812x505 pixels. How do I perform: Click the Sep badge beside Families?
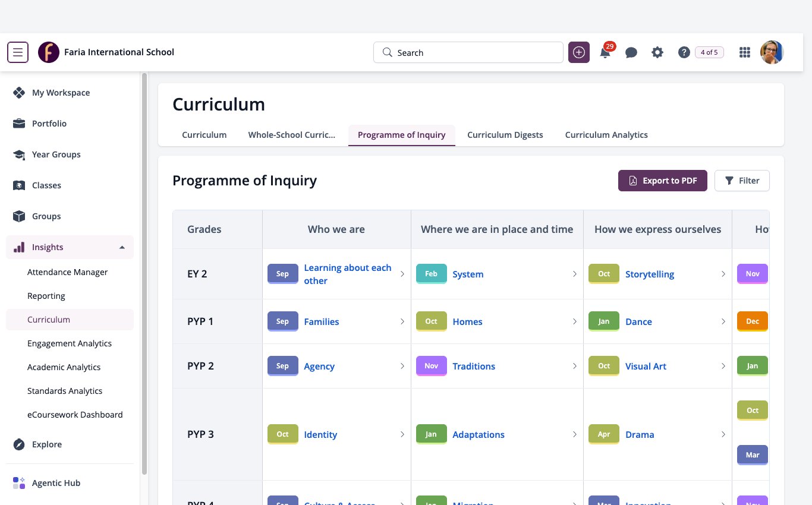pyautogui.click(x=283, y=321)
